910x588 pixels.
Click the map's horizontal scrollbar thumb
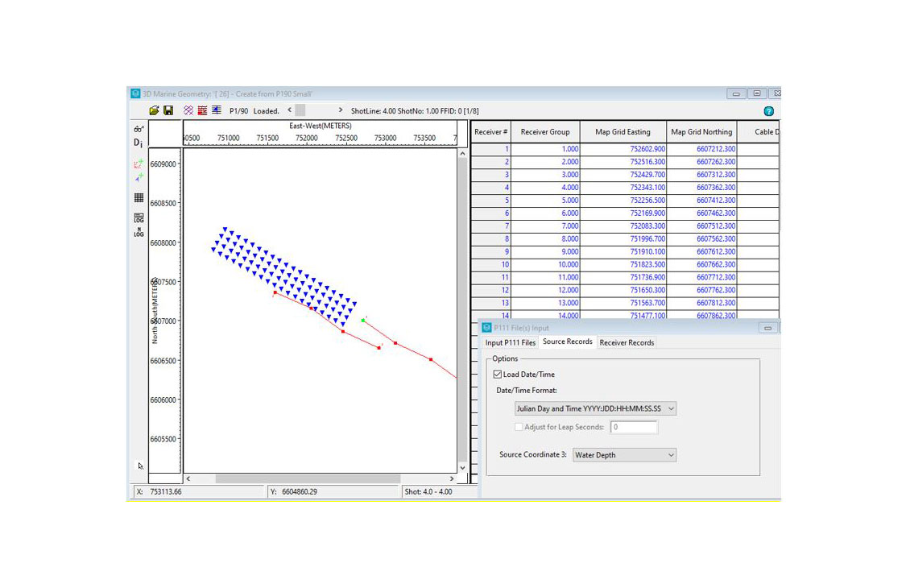pos(306,478)
